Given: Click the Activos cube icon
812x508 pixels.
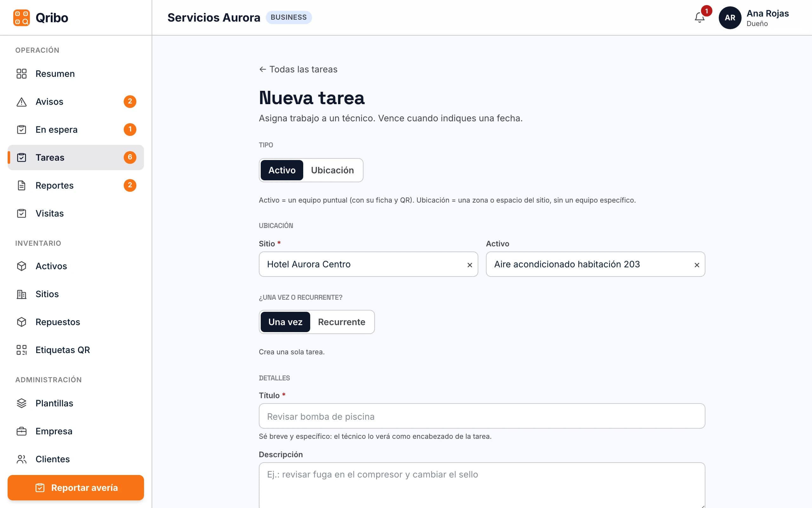Looking at the screenshot, I should [x=22, y=266].
